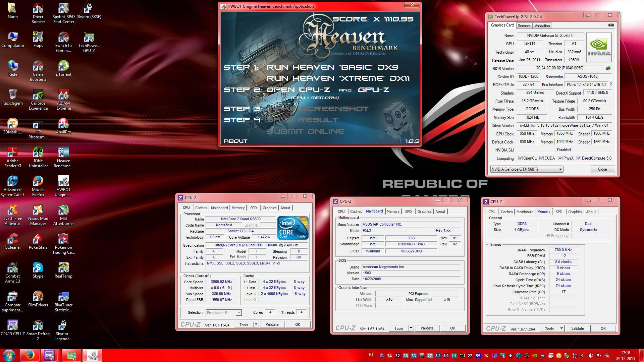The width and height of the screenshot is (644, 362).
Task: Open the Processor #1 selection dropdown
Action: pos(223,313)
